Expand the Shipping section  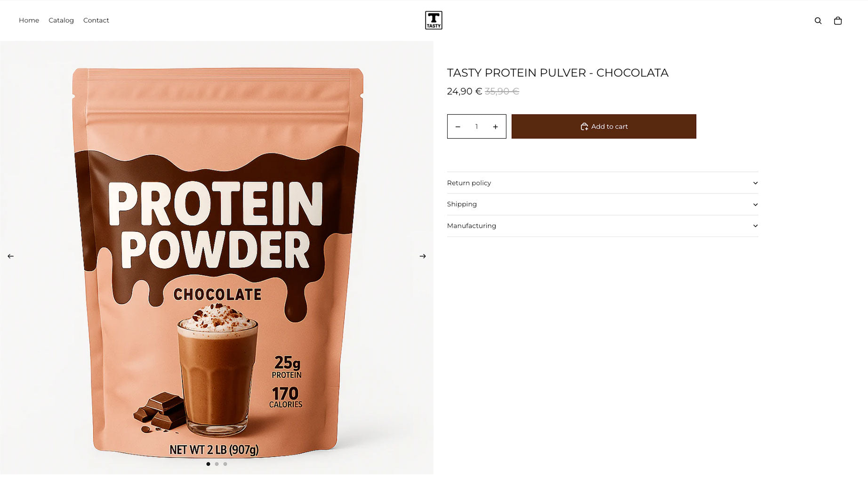(x=603, y=204)
